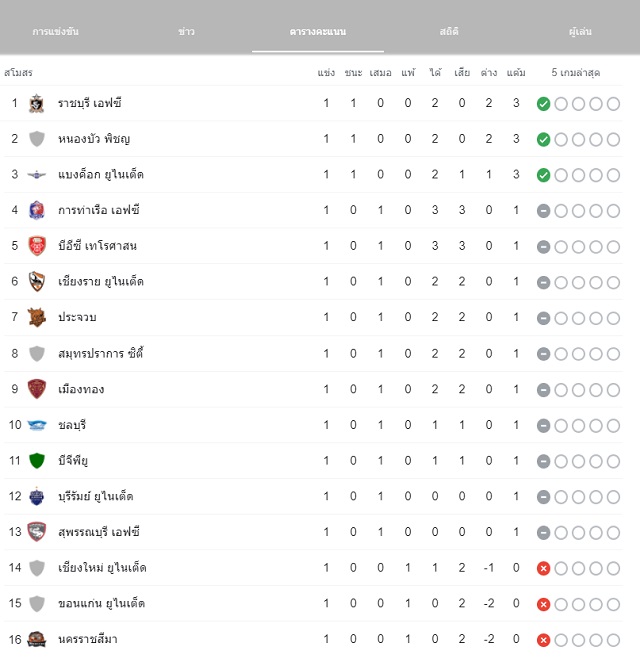Screen dimensions: 640x662
Task: Click the เมืองทอง maroon crest
Action: [x=37, y=389]
